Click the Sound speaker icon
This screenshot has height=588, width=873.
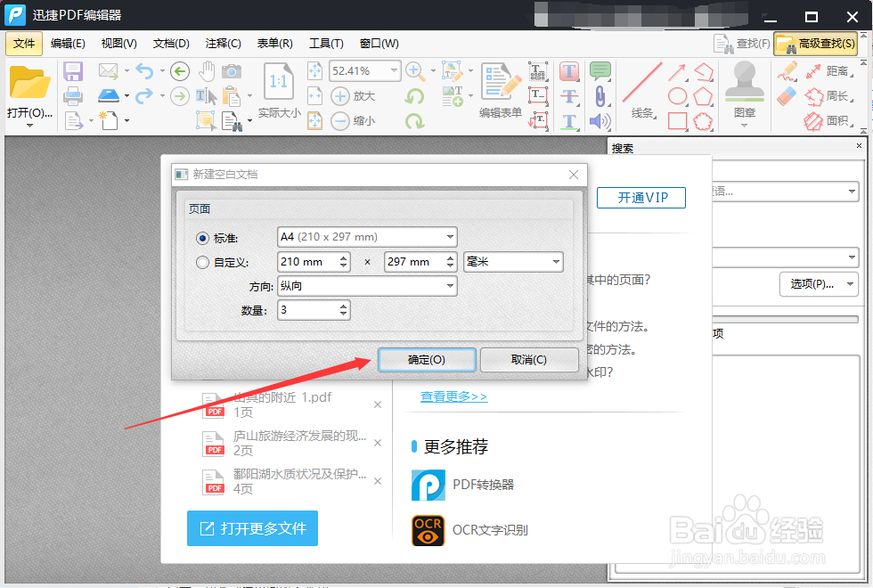(600, 121)
